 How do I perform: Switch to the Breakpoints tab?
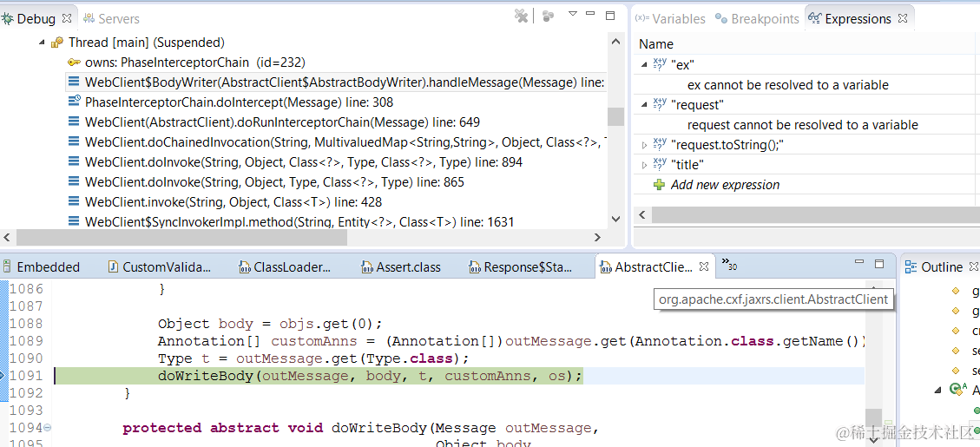(x=757, y=19)
